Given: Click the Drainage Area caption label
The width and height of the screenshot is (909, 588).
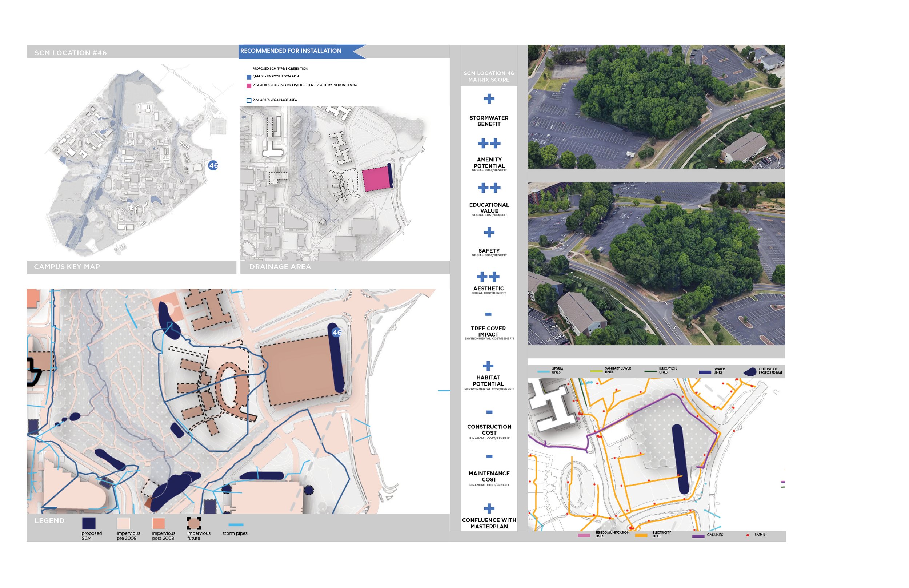Looking at the screenshot, I should click(280, 266).
